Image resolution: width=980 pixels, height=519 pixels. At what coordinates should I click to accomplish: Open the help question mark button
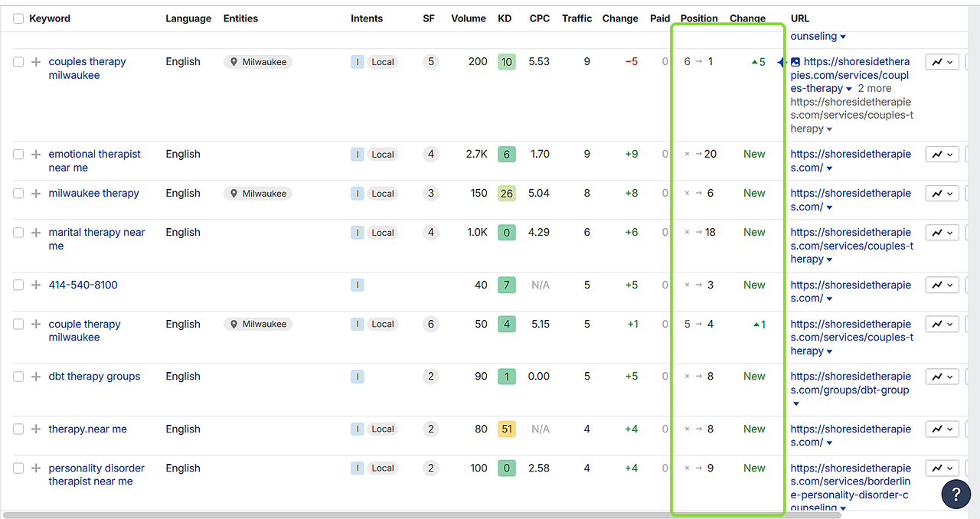955,494
